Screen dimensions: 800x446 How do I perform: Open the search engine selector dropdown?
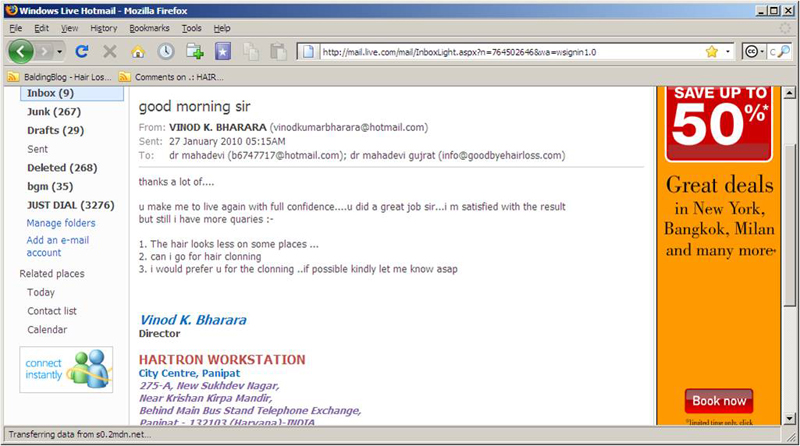point(763,50)
